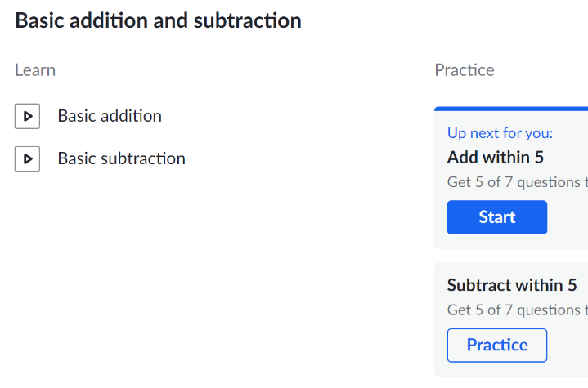Click the play icon beside Basic subtraction
The height and width of the screenshot is (388, 588).
coord(27,158)
